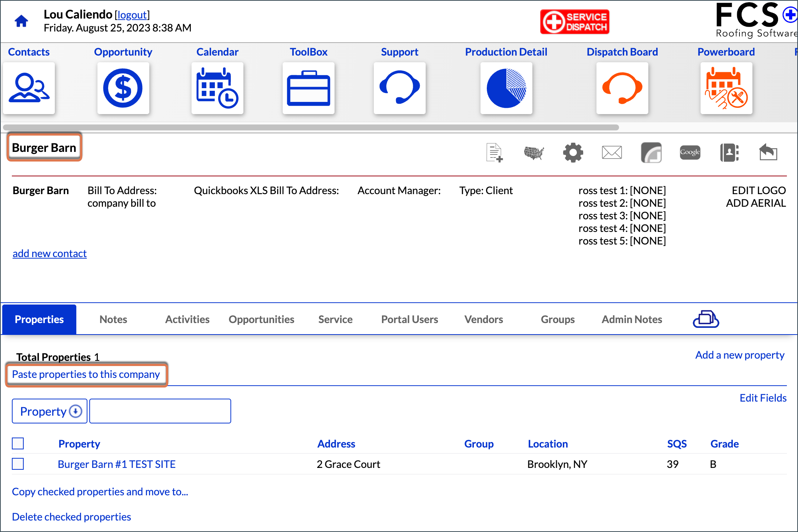Viewport: 798px width, 532px height.
Task: Sort by the Property column header
Action: pos(79,444)
